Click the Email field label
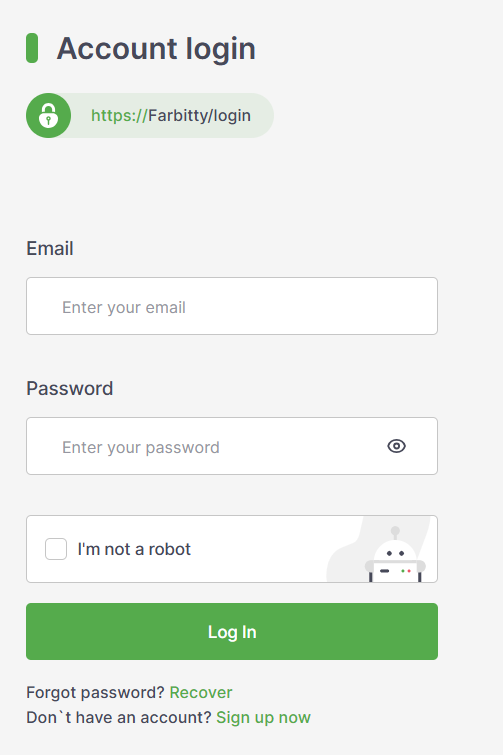Viewport: 503px width, 755px height. [50, 248]
